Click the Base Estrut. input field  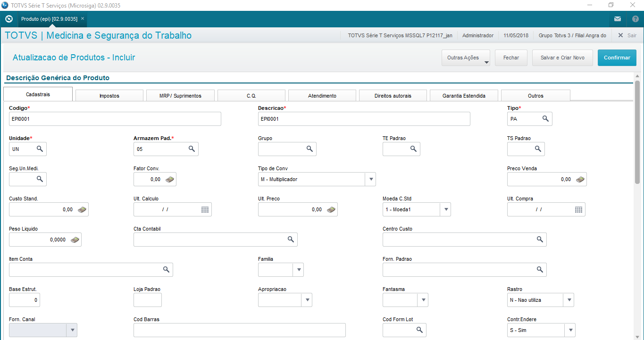click(x=25, y=300)
